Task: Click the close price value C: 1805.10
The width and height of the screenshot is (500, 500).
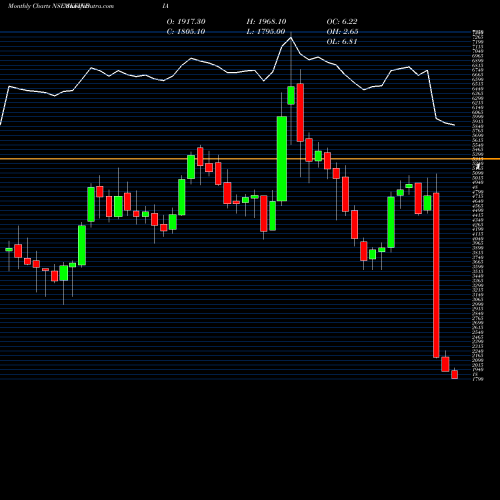Action: tap(186, 32)
